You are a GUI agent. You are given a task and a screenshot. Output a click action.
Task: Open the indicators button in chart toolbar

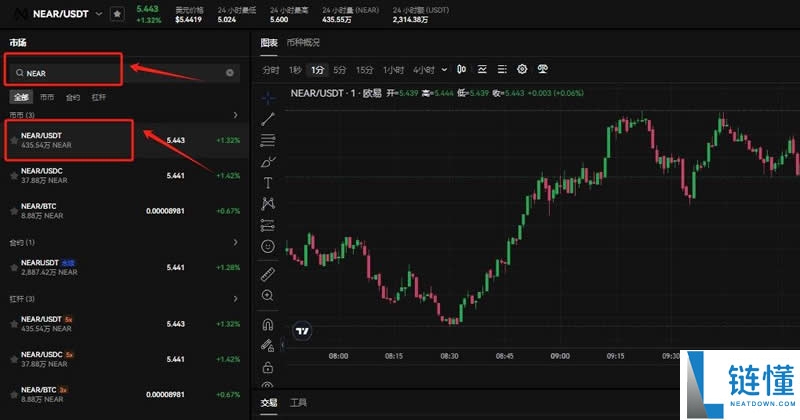(x=482, y=69)
